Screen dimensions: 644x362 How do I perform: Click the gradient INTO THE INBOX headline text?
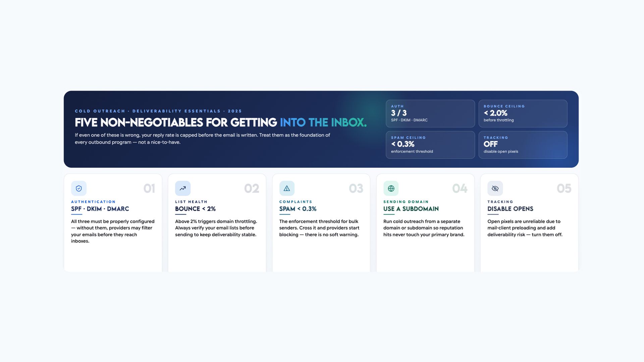323,123
